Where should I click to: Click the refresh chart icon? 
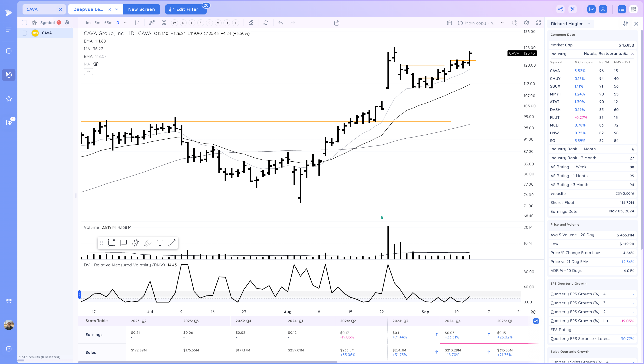(x=266, y=23)
